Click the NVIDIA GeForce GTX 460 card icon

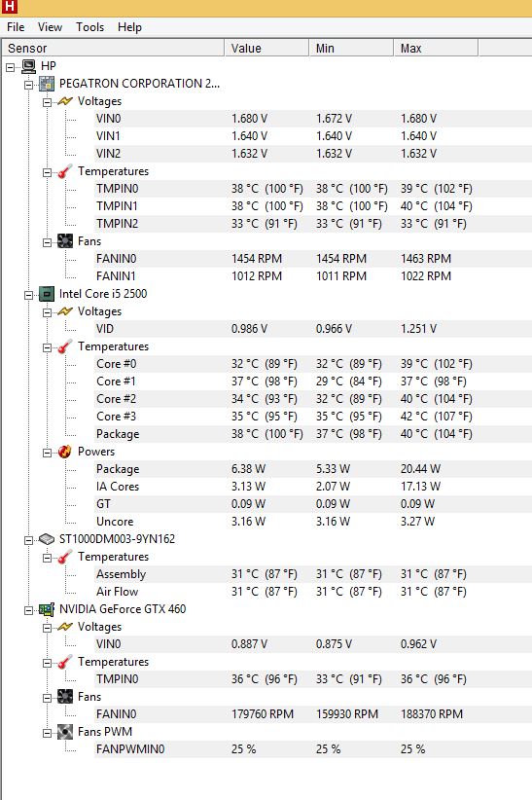(x=47, y=609)
